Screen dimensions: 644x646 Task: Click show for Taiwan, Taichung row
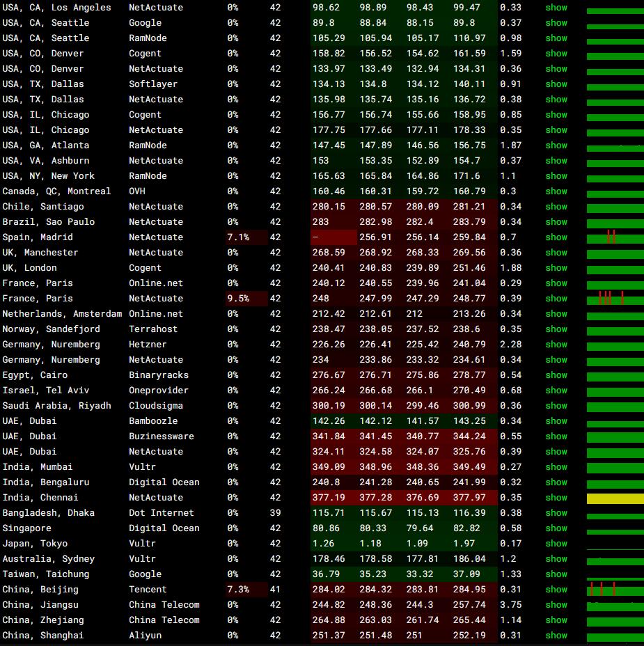(x=556, y=574)
